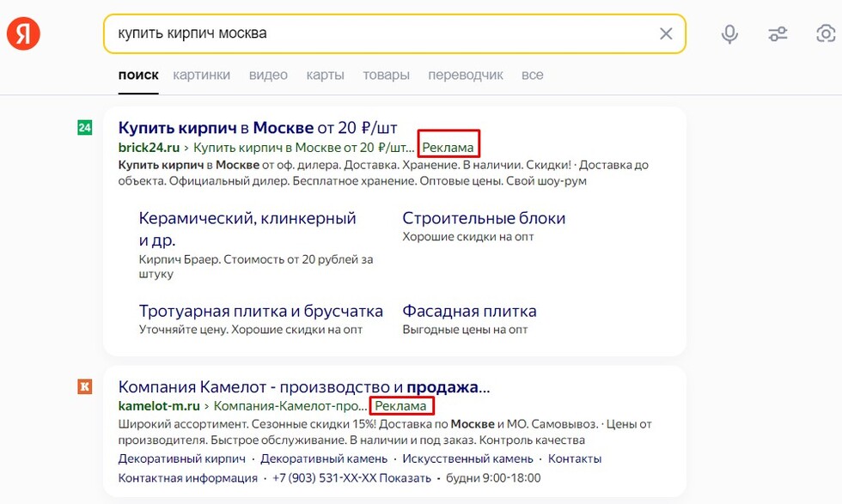Reveal the phone via '+7 (903) 531-XX-XX Показать'
The height and width of the screenshot is (504, 842).
point(351,477)
